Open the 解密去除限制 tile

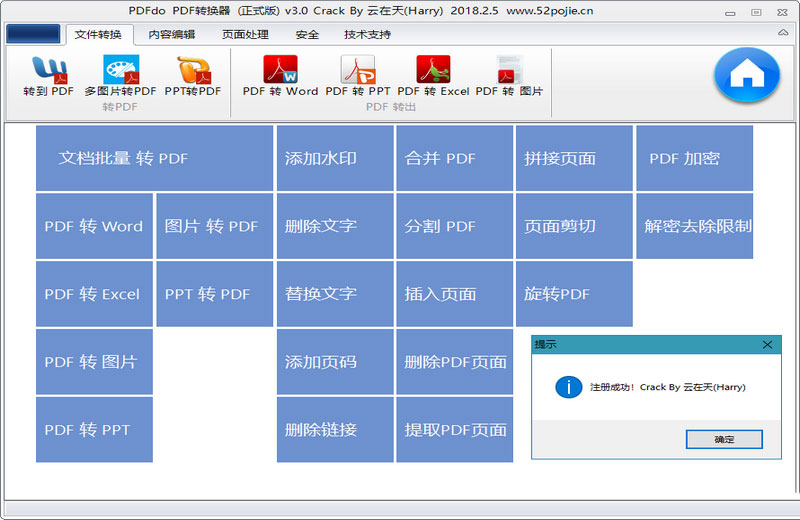click(x=694, y=226)
